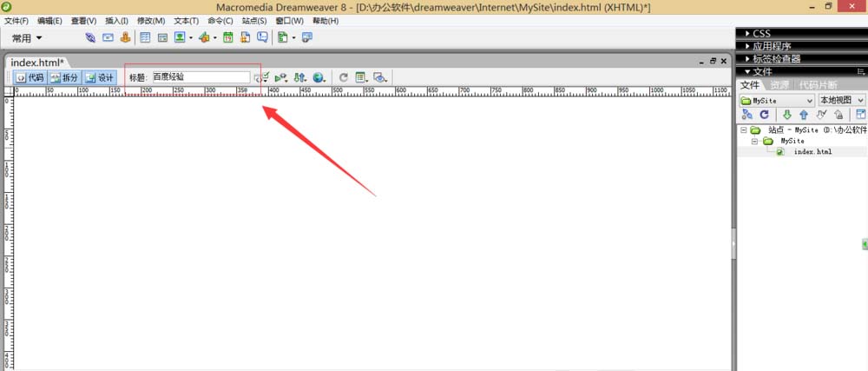Open the 本地视图 view dropdown
Image resolution: width=868 pixels, height=371 pixels.
841,100
